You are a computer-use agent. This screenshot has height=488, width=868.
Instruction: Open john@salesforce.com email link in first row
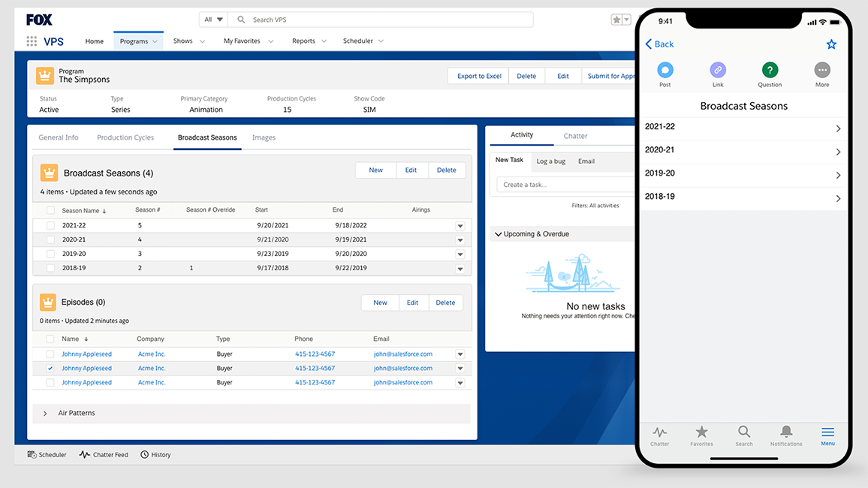tap(403, 354)
